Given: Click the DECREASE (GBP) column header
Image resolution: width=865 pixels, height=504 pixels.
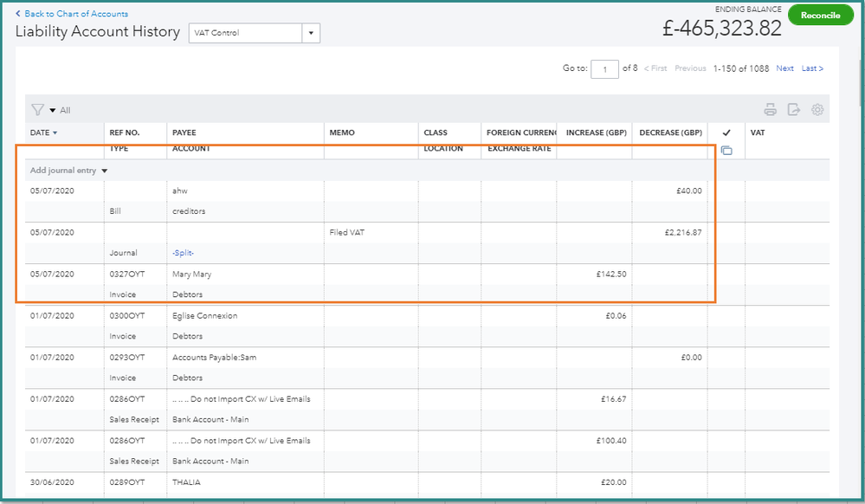Looking at the screenshot, I should click(669, 132).
